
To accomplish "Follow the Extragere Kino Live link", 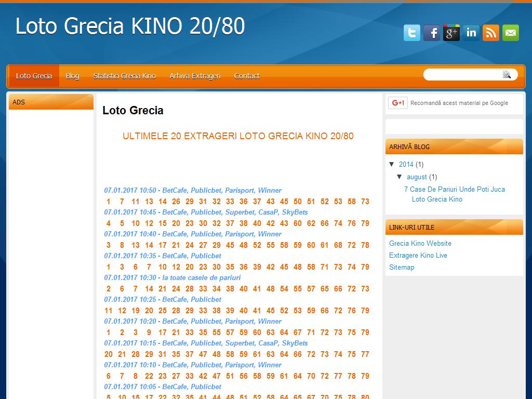I will (x=418, y=255).
